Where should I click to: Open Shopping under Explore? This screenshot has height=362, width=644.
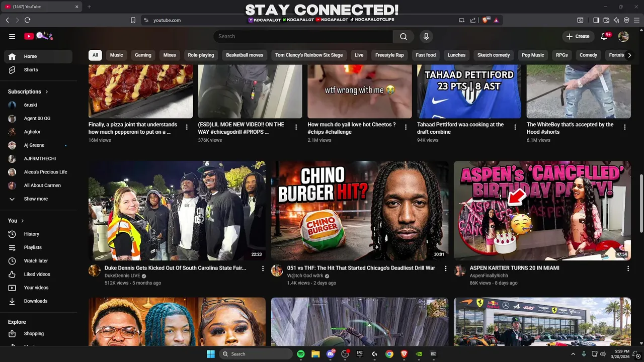pyautogui.click(x=38, y=334)
